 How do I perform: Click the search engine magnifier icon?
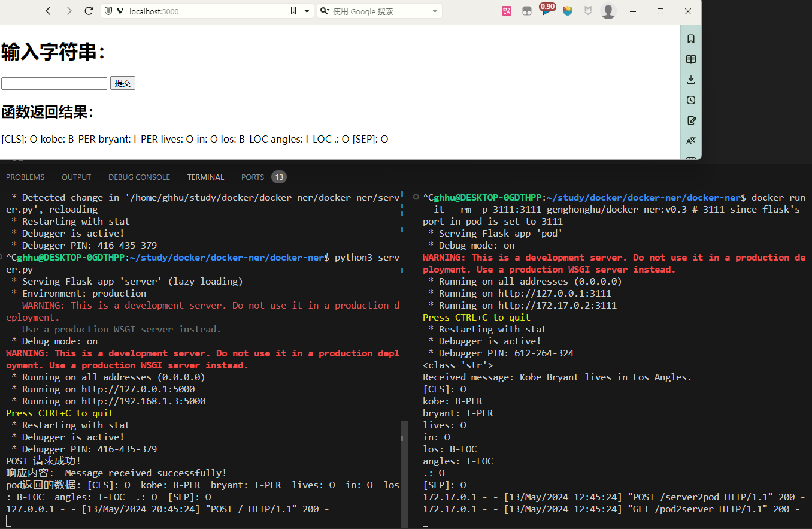pyautogui.click(x=325, y=11)
